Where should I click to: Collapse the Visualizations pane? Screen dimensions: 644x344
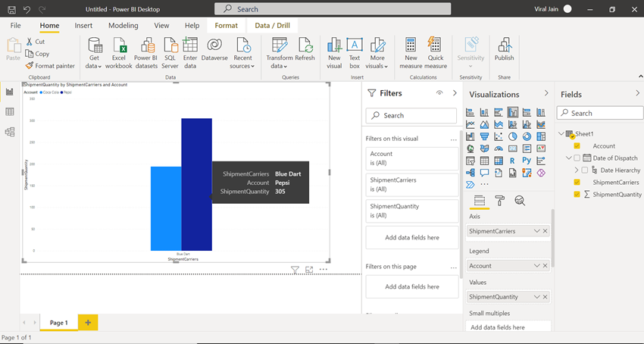point(546,93)
